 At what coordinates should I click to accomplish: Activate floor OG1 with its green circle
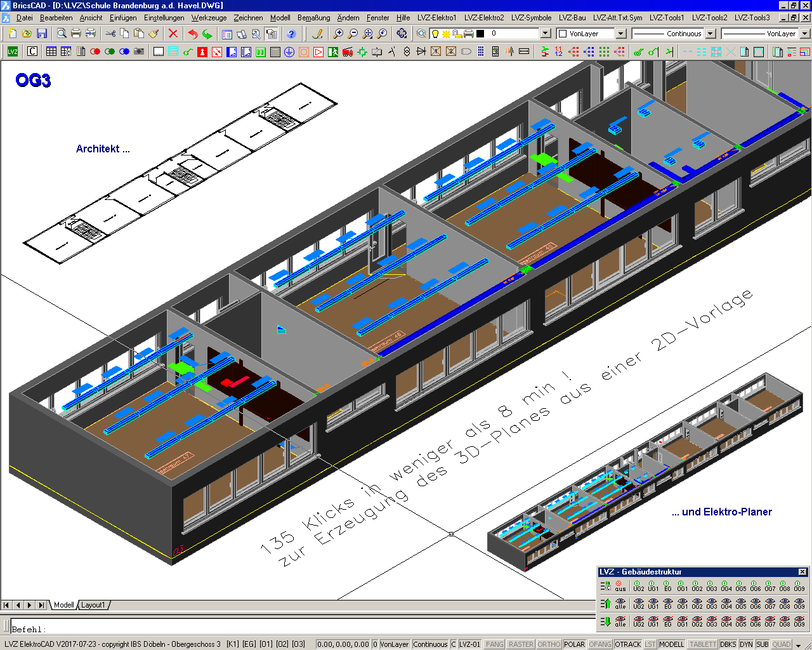tap(682, 585)
